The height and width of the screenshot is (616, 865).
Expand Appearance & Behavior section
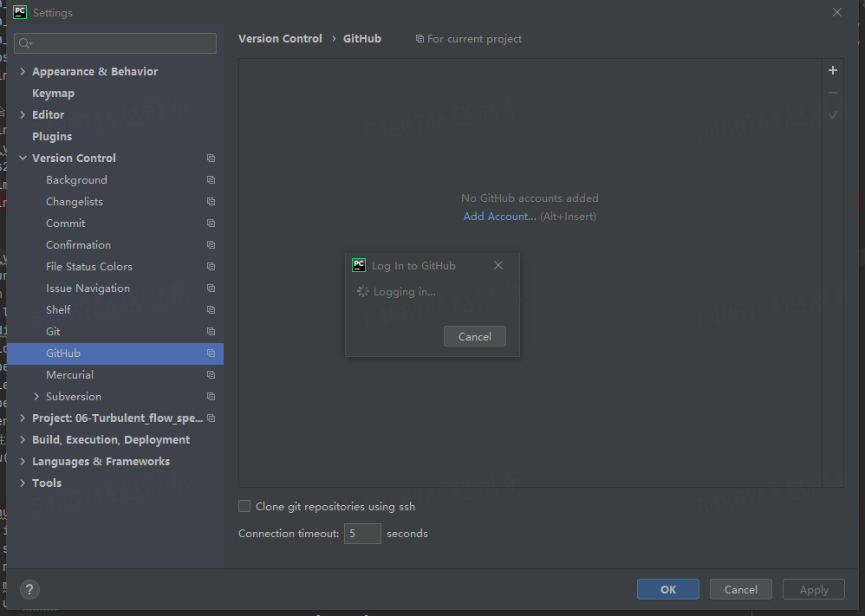(23, 71)
